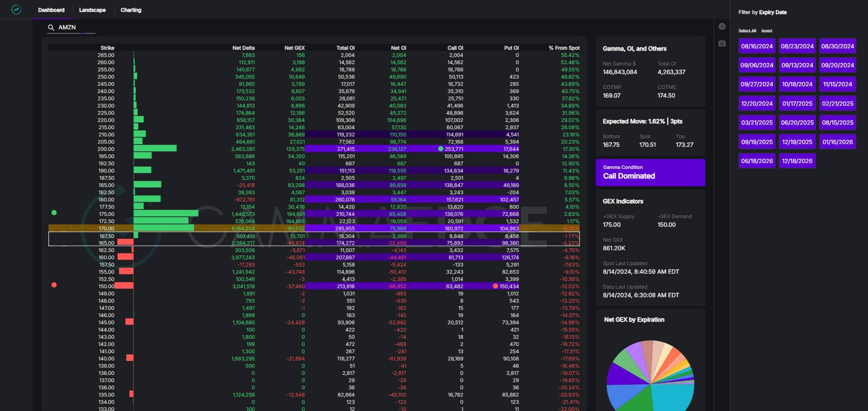868x411 pixels.
Task: Toggle the 12/18/2026 expiry date
Action: [797, 161]
